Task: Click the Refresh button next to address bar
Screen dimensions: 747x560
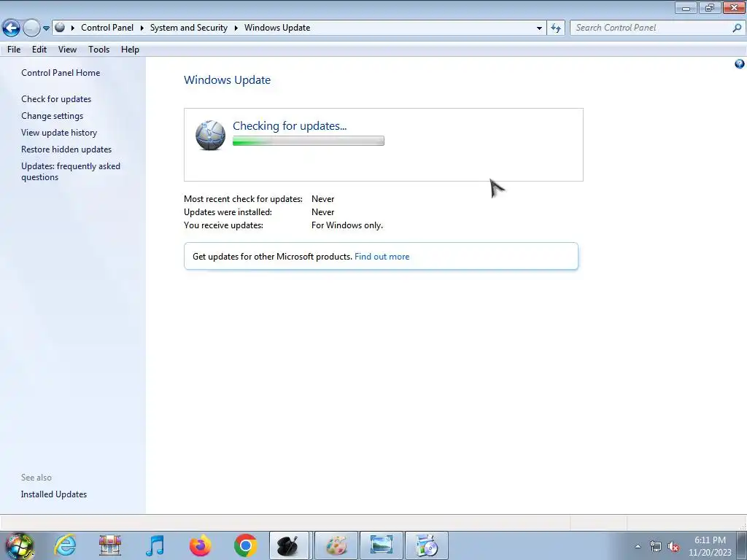Action: click(555, 28)
